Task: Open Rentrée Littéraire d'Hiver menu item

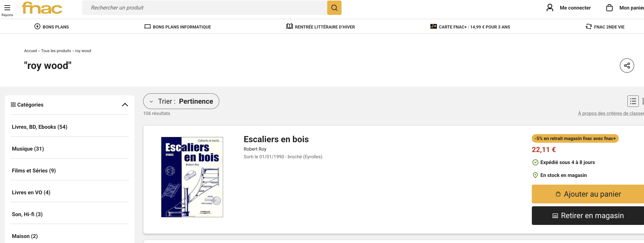Action: [325, 27]
